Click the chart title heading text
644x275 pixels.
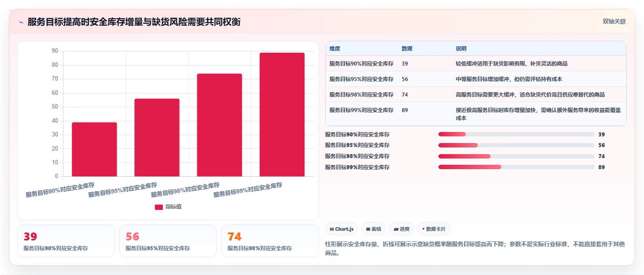(x=134, y=22)
